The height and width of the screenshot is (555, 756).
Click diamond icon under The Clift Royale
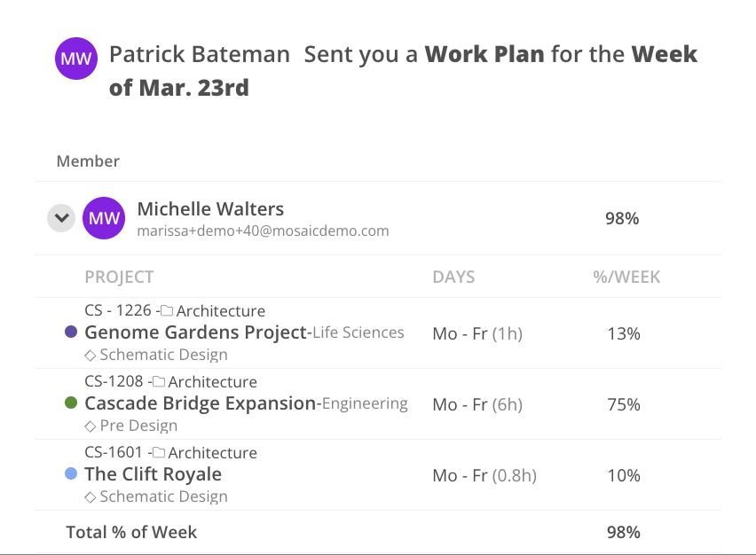(90, 496)
